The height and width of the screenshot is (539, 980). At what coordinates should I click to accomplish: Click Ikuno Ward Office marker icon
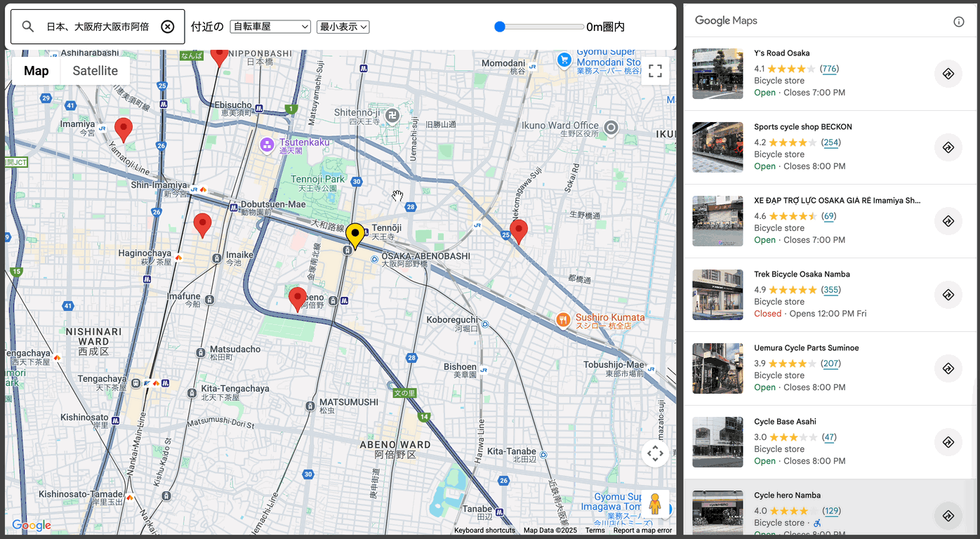(x=611, y=128)
